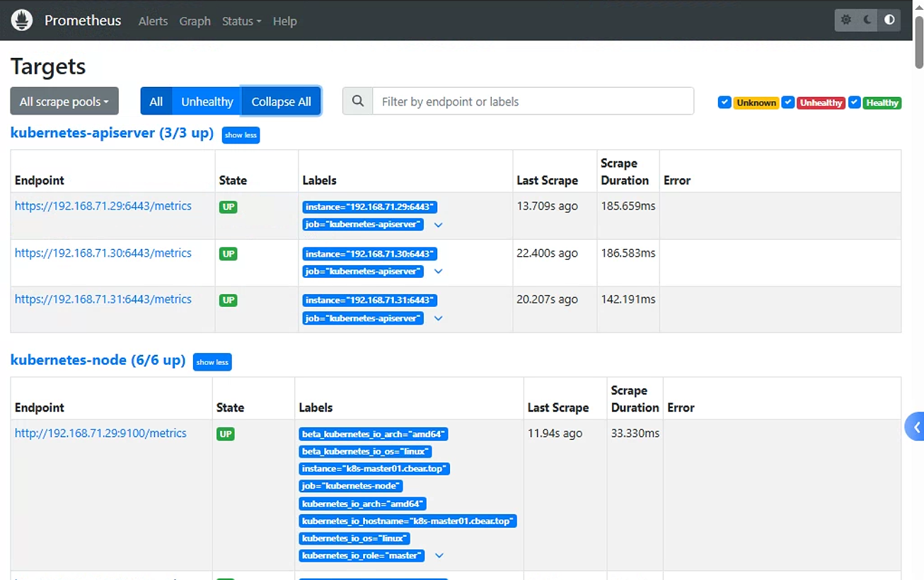
Task: Switch to the light theme sun icon
Action: [x=846, y=20]
